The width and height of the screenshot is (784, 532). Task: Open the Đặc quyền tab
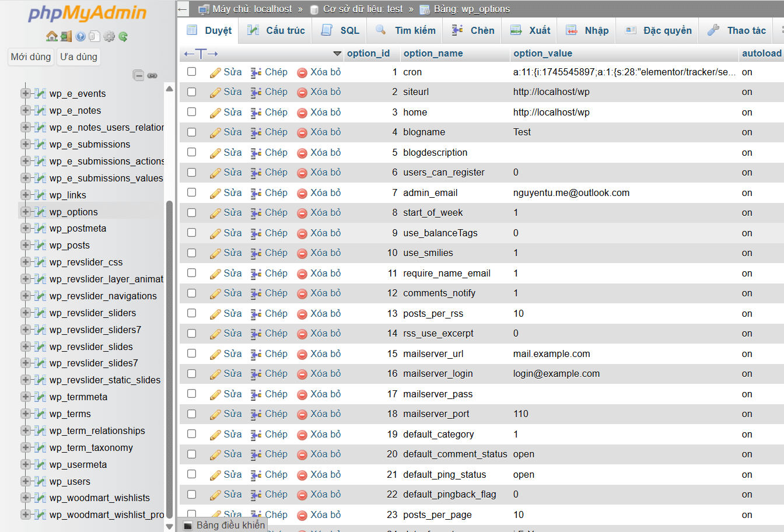[658, 30]
